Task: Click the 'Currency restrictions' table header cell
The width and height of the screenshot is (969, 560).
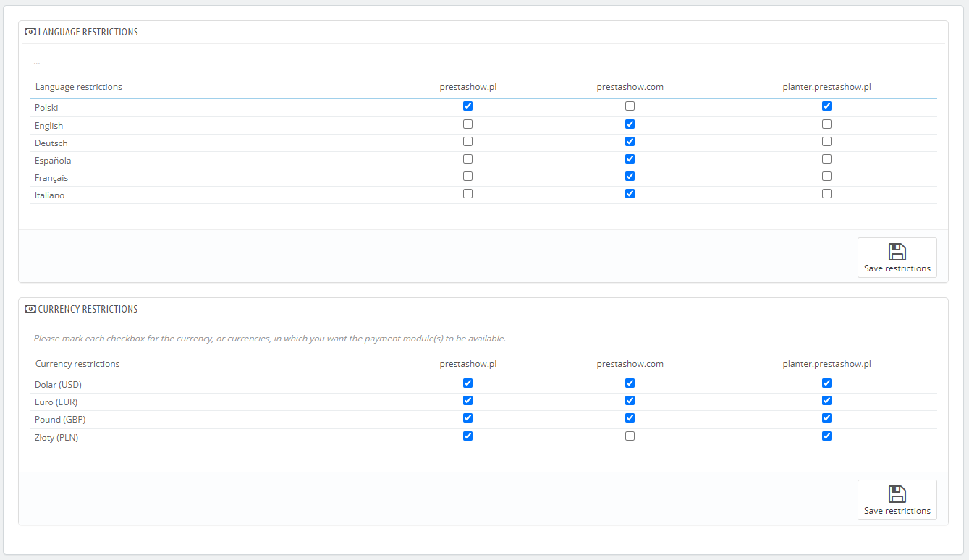Action: [x=77, y=364]
